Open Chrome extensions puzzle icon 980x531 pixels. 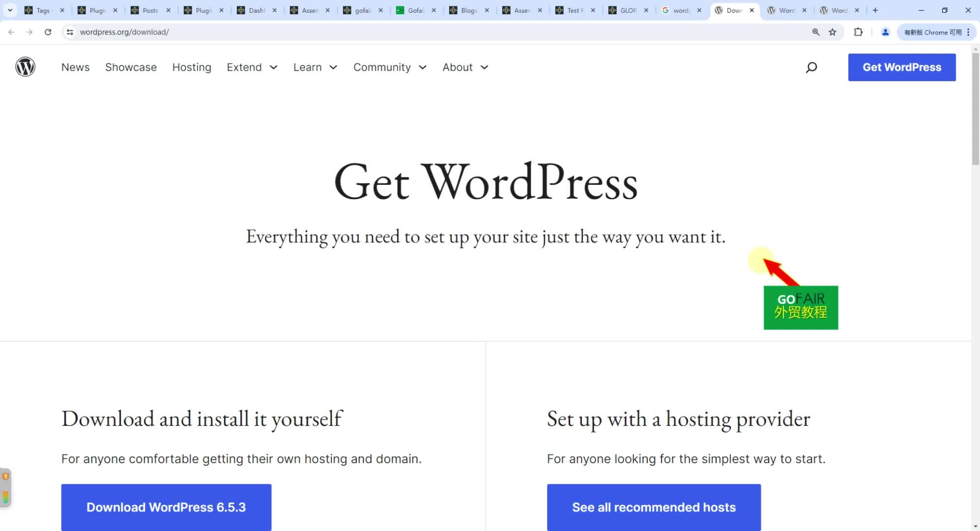(858, 32)
